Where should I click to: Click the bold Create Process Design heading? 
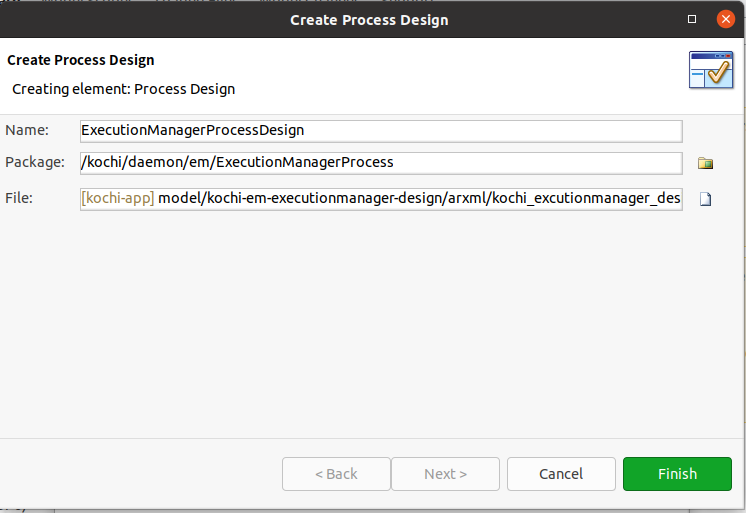tap(81, 60)
